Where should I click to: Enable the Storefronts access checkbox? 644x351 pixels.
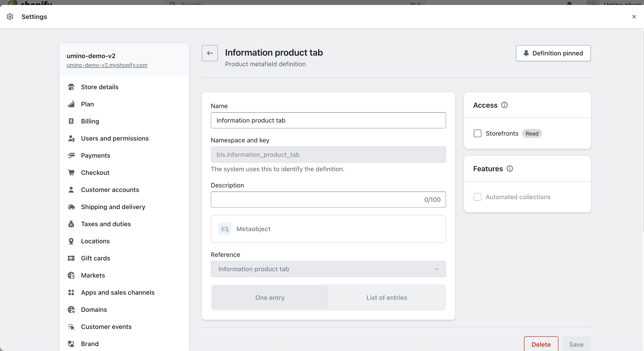(x=477, y=133)
